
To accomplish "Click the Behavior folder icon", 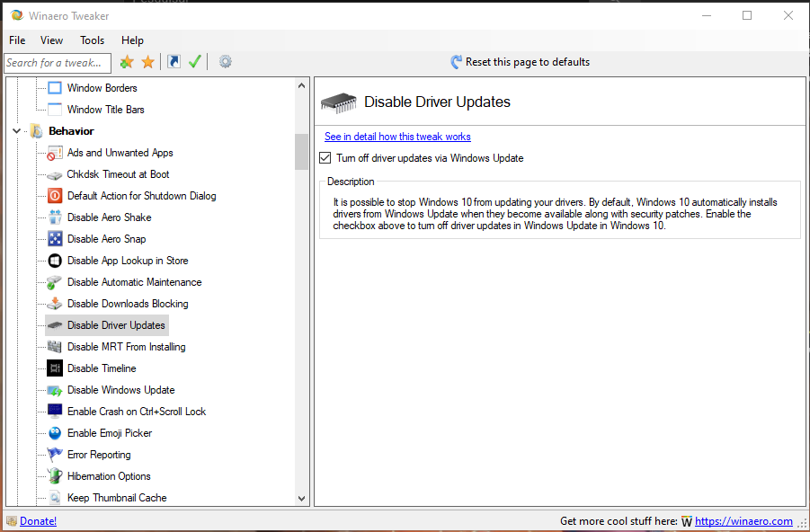I will (x=36, y=131).
